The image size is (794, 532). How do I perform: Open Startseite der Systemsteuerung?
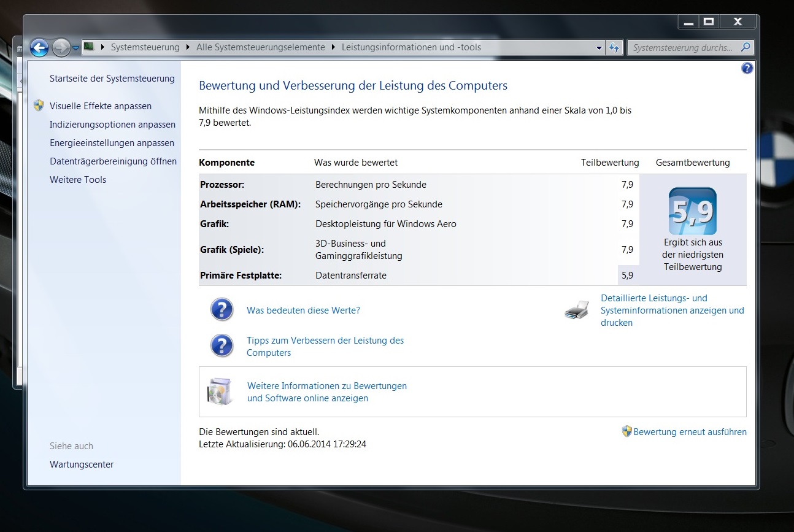tap(112, 79)
